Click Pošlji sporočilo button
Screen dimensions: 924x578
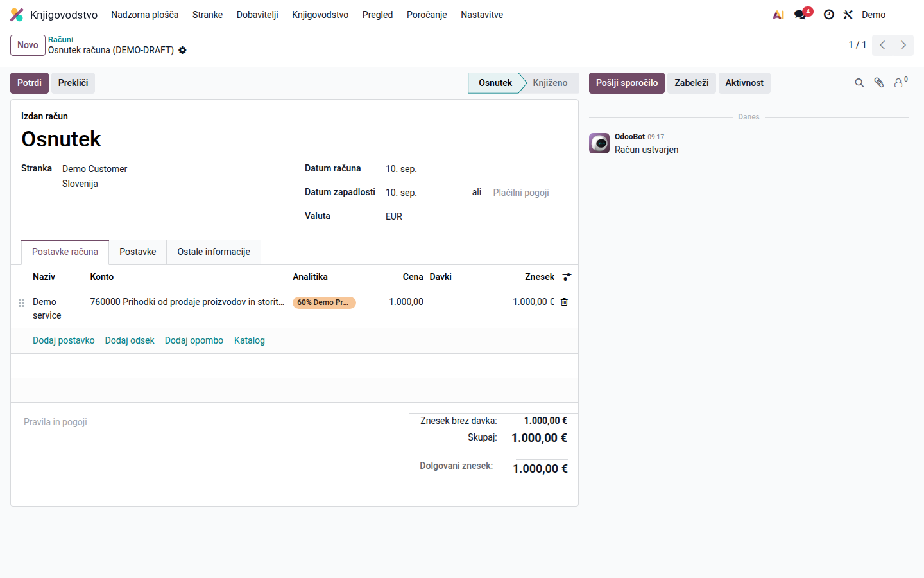coord(627,83)
